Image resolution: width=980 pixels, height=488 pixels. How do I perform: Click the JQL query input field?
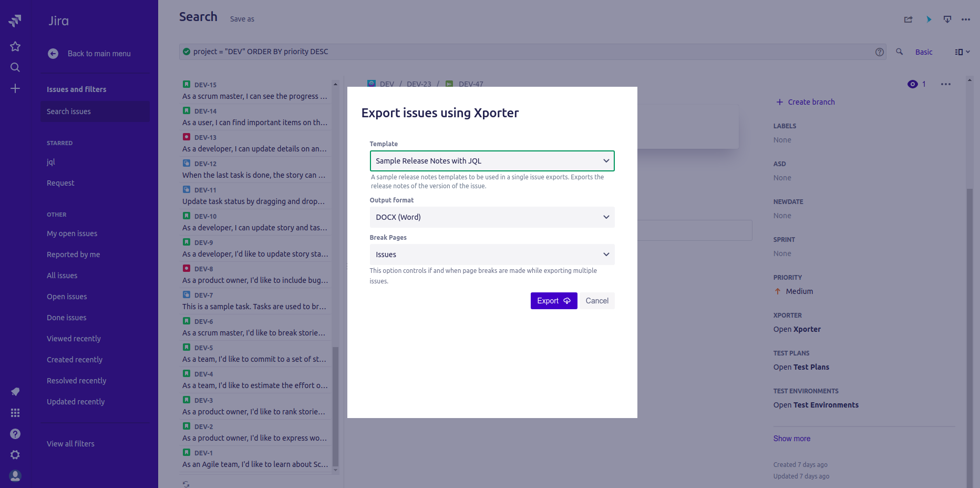525,52
